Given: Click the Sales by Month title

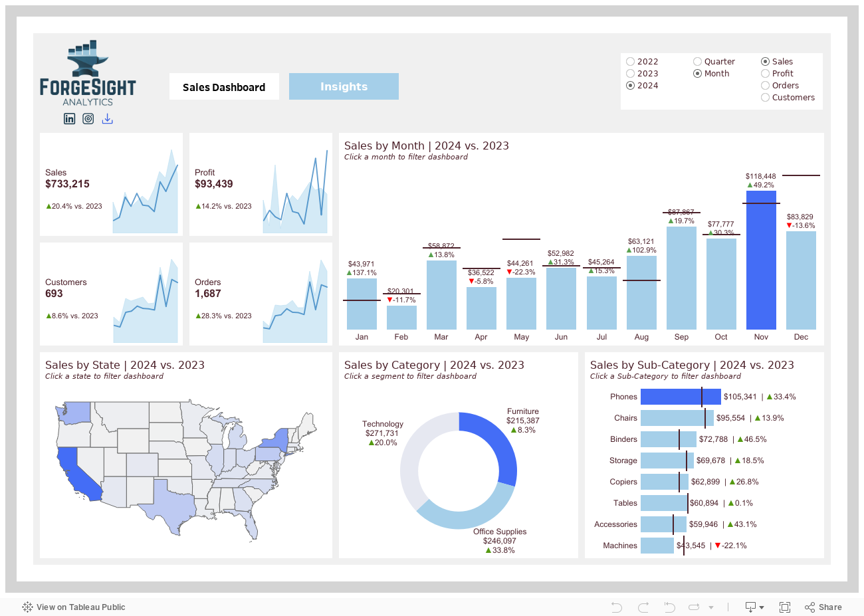Looking at the screenshot, I should pyautogui.click(x=427, y=146).
